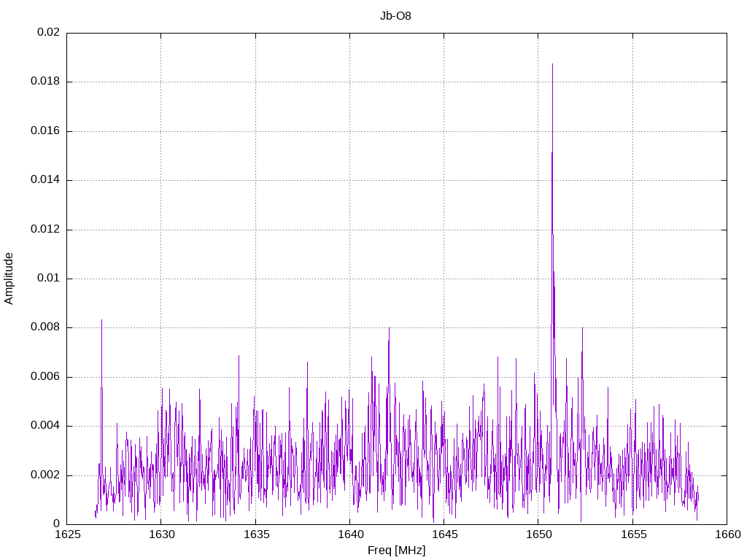Screen dimensions: 747x560
Task: Click the 1655 x-axis tick label
Action: coord(632,536)
